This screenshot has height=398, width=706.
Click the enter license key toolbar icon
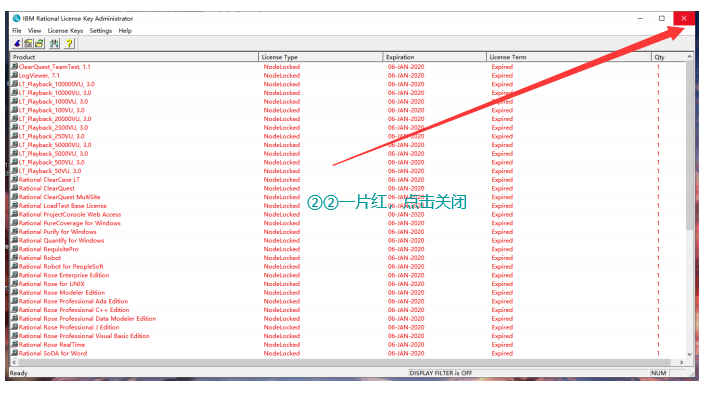pos(28,44)
